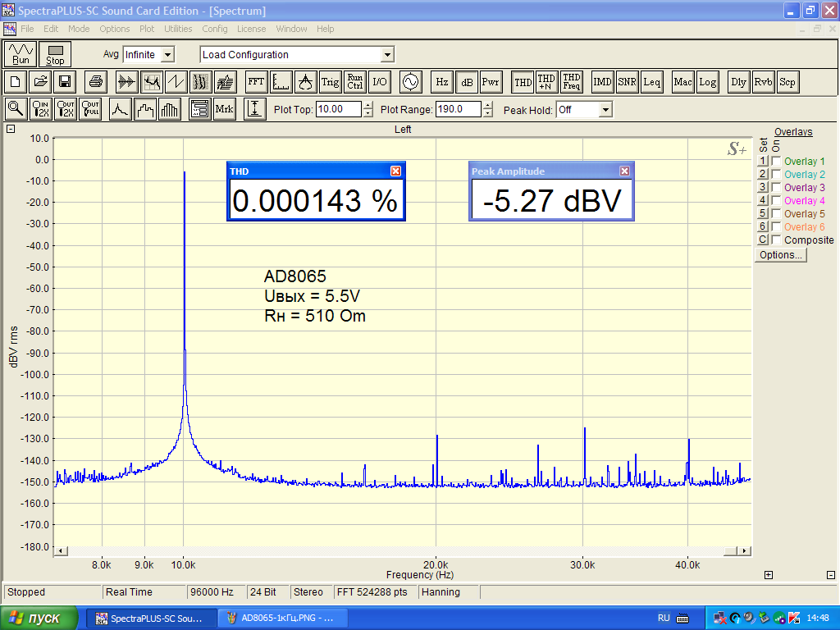Click the Save disk icon
Screen dimensions: 840x630
64,82
